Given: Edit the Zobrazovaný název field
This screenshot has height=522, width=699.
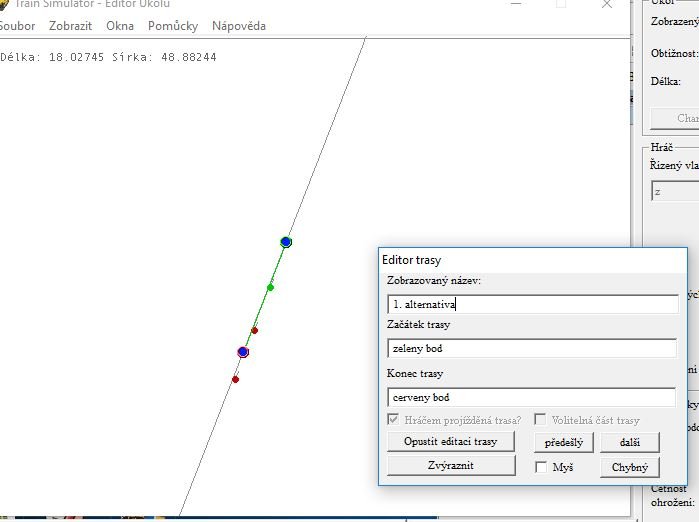Looking at the screenshot, I should 533,304.
